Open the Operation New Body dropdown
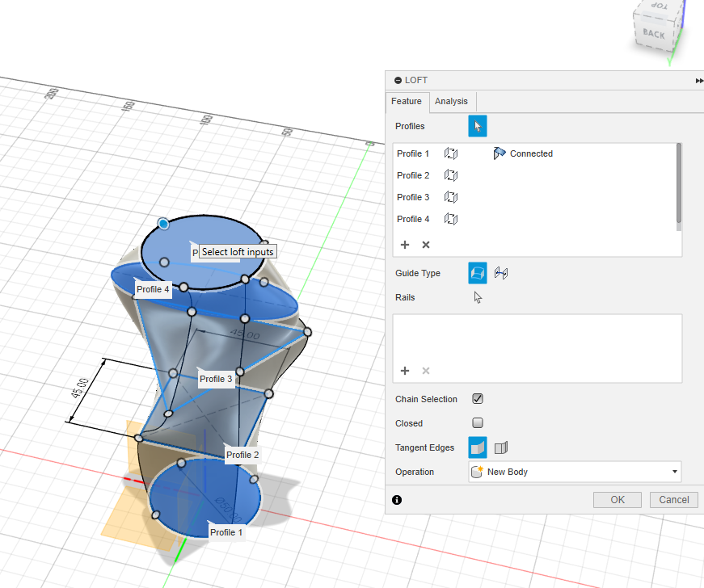 575,472
